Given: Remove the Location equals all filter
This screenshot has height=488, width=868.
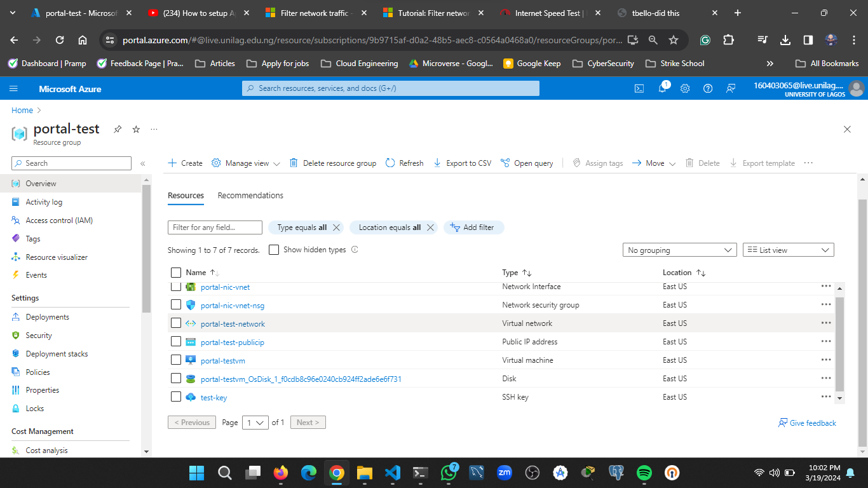Looking at the screenshot, I should point(430,227).
